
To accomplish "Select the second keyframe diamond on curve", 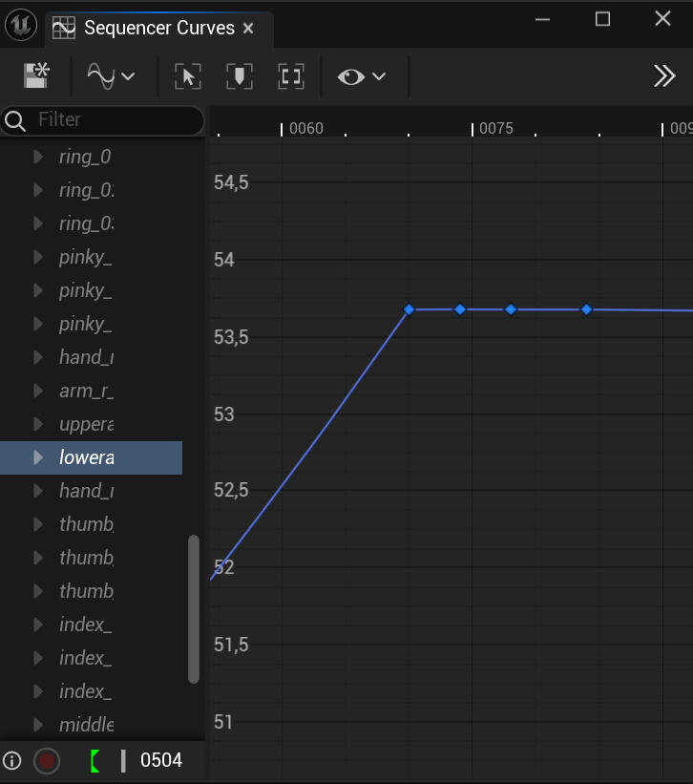I will 460,309.
